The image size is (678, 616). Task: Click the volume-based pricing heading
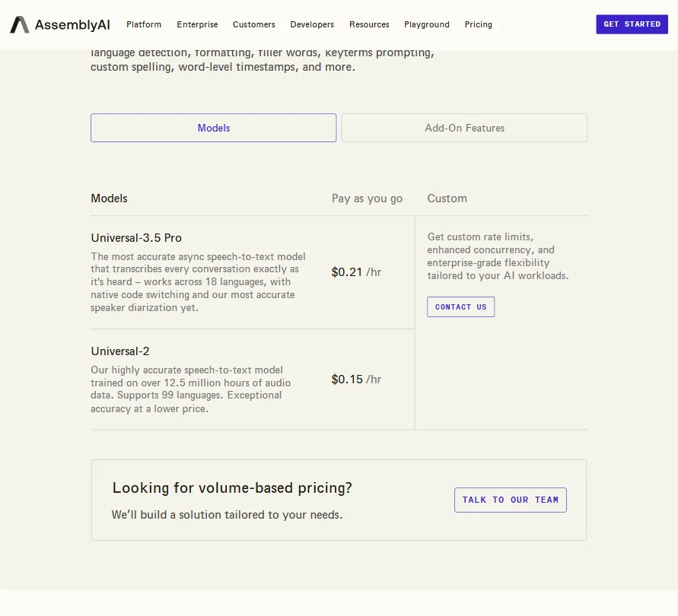click(232, 488)
